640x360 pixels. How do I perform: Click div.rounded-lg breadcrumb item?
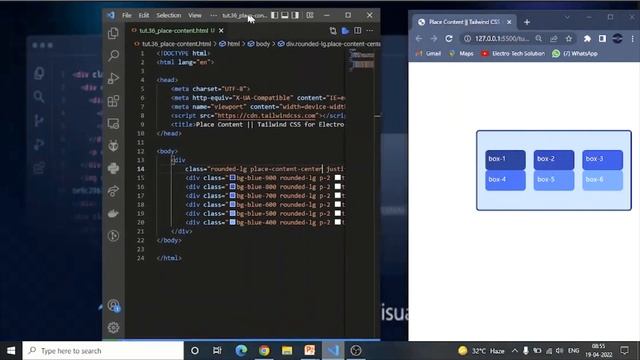pos(333,44)
